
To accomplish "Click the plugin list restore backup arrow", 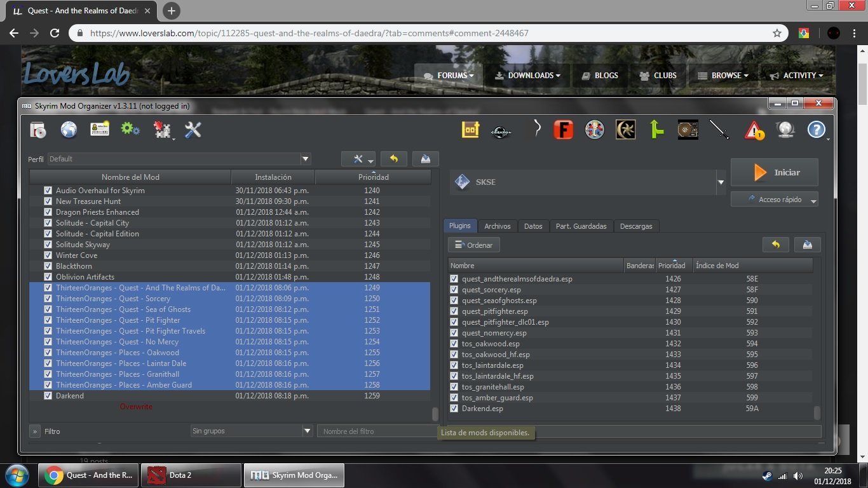I will point(776,245).
